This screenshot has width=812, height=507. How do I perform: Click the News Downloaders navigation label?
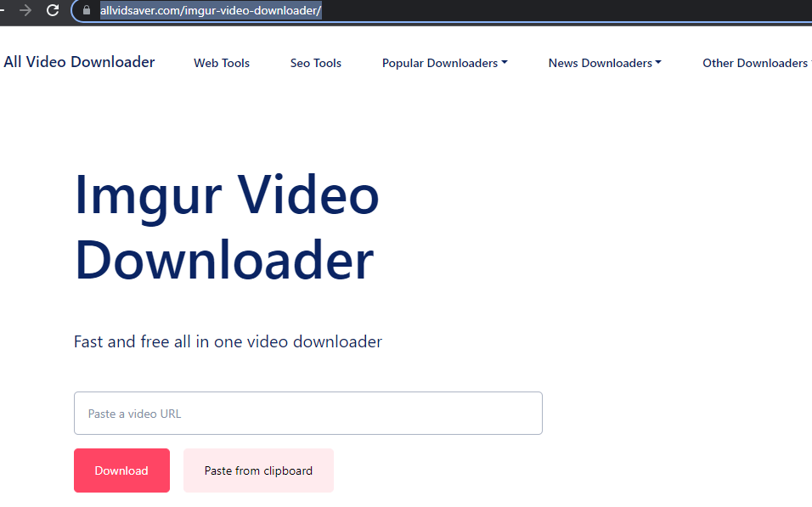click(600, 63)
